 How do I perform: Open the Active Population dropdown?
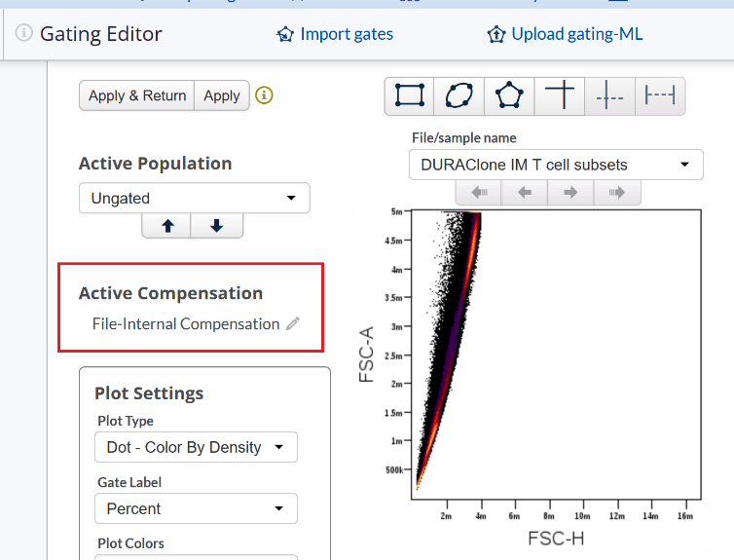[x=194, y=199]
